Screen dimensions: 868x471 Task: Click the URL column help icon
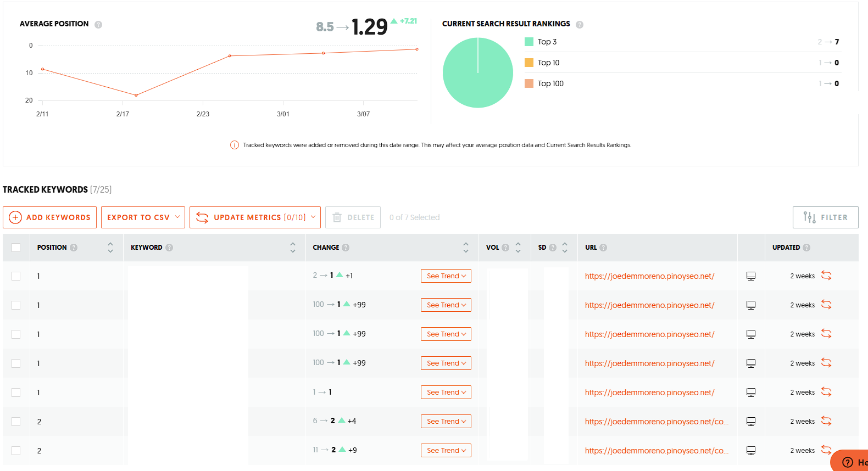[603, 248]
